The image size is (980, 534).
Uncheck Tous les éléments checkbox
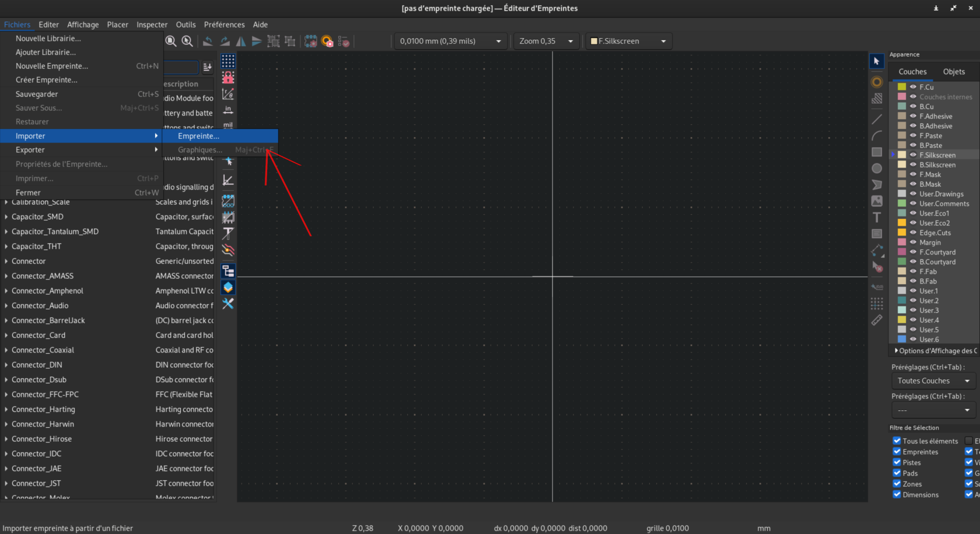[x=897, y=441]
